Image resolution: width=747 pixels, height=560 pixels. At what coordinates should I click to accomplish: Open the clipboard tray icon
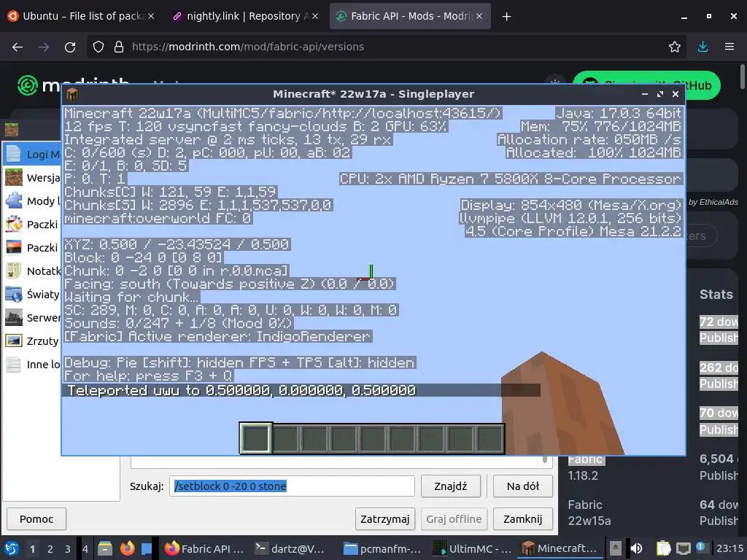coord(663,548)
